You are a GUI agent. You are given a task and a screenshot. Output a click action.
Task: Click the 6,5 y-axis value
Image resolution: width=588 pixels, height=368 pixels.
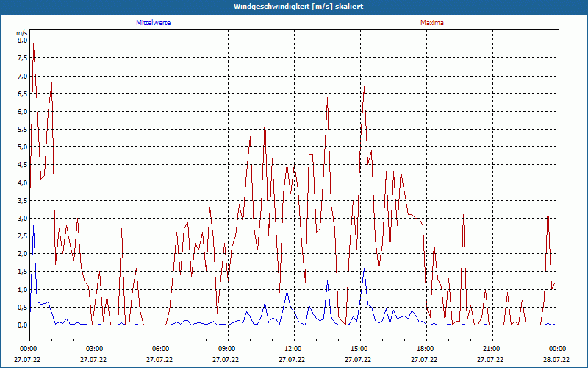tap(22, 93)
